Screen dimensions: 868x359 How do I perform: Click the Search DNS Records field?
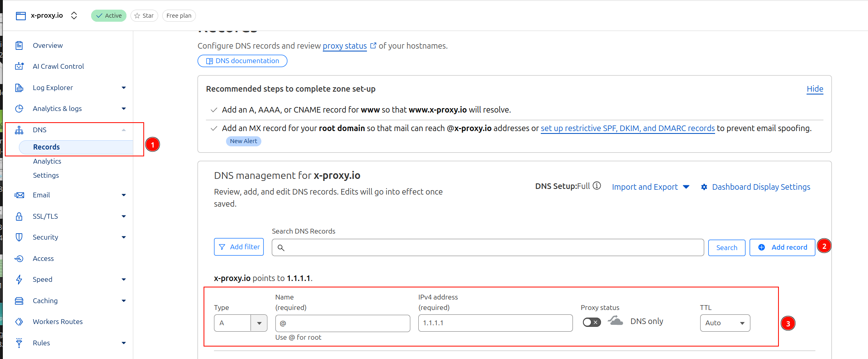(487, 248)
